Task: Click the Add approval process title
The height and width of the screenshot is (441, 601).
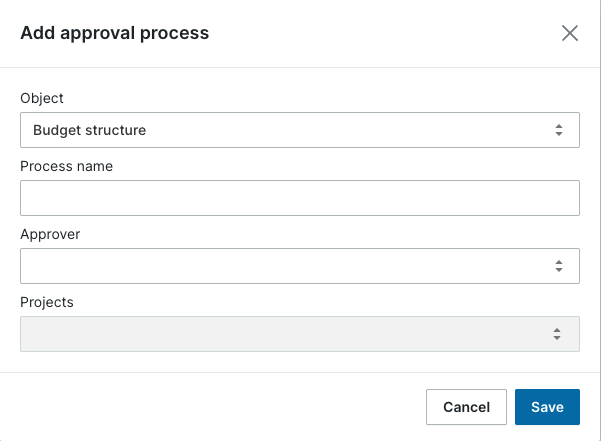Action: click(115, 33)
